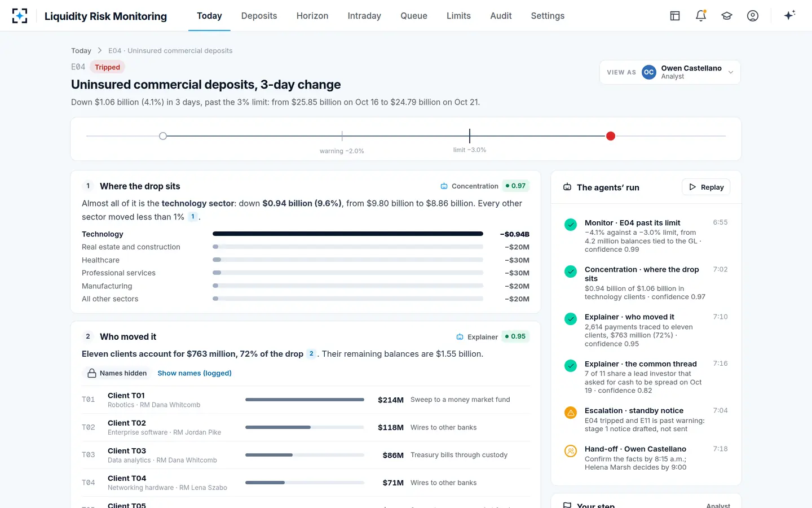Click the 0.97 confidence badge
The width and height of the screenshot is (812, 508).
[x=515, y=186]
